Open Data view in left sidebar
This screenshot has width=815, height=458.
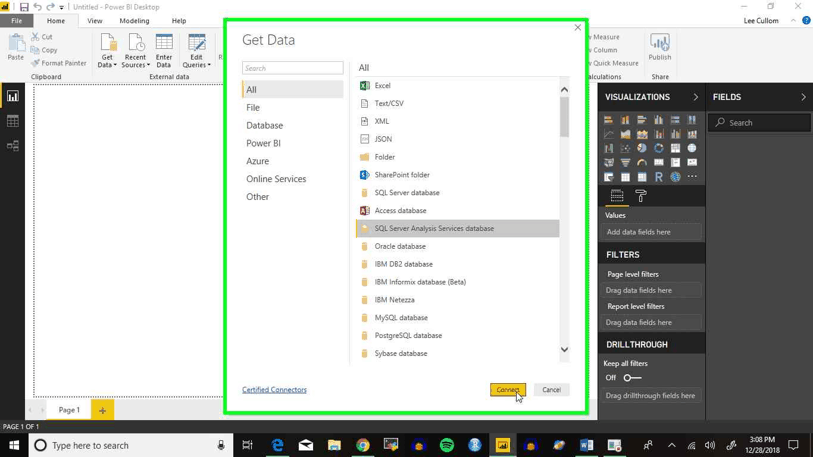tap(12, 121)
